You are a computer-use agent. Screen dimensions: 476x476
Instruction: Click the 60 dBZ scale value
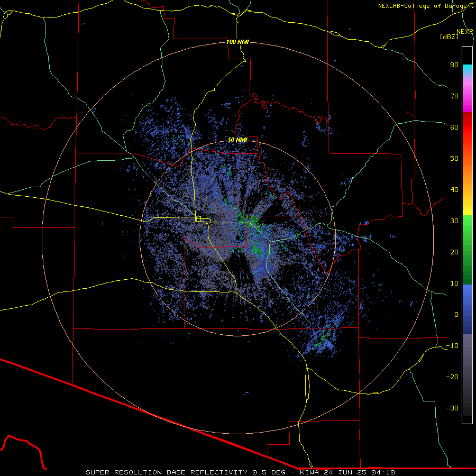click(x=454, y=127)
